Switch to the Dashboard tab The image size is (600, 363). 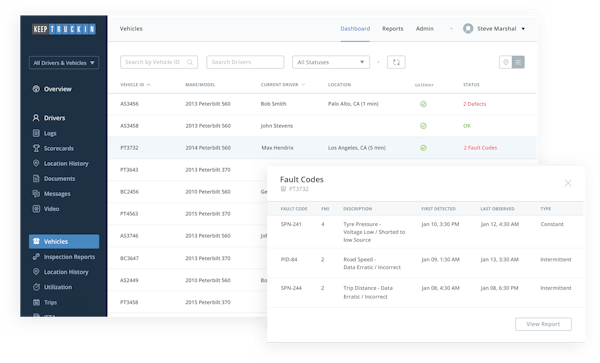pos(355,29)
